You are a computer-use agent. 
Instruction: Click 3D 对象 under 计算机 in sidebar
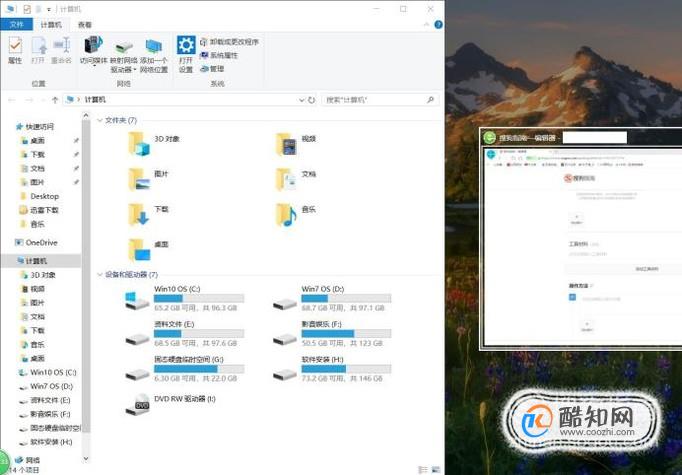tap(38, 275)
